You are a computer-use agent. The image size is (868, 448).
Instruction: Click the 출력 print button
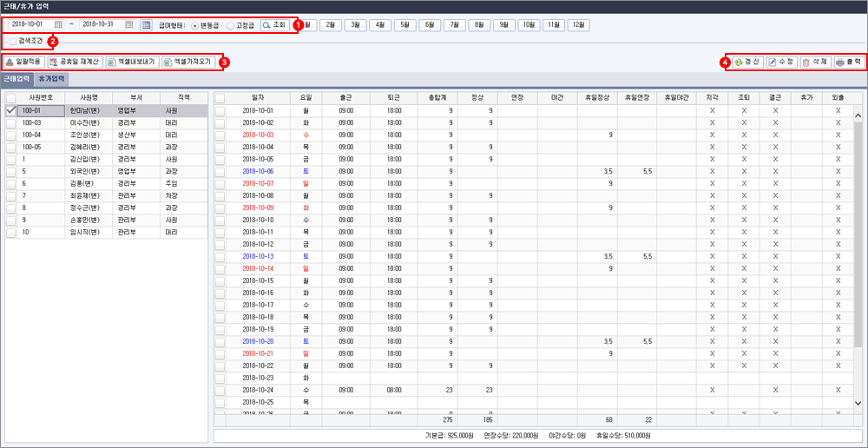pos(849,62)
